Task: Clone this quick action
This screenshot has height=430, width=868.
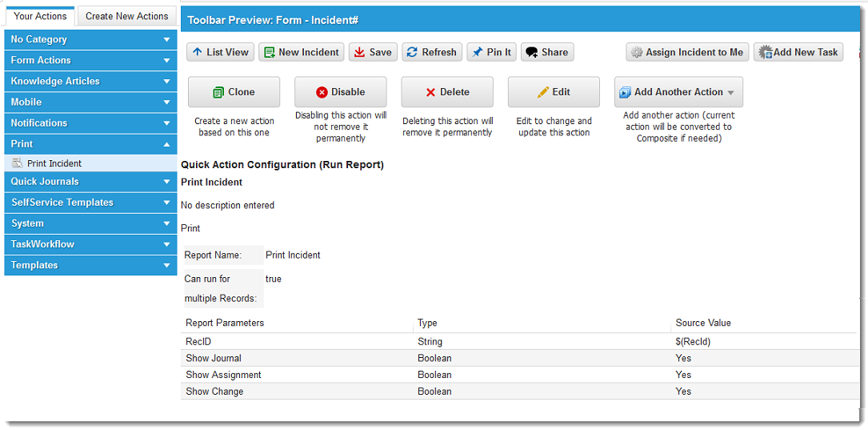Action: click(234, 92)
